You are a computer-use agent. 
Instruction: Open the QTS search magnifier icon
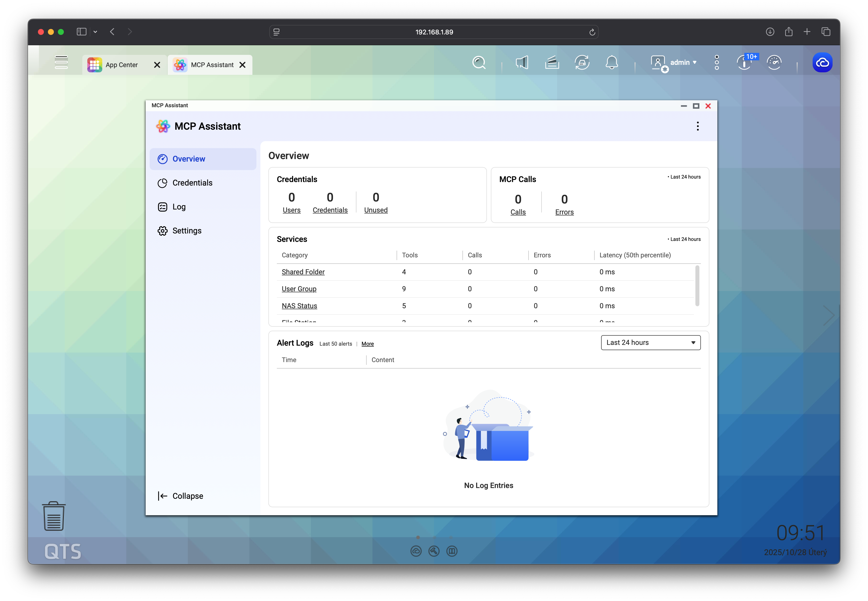(479, 63)
